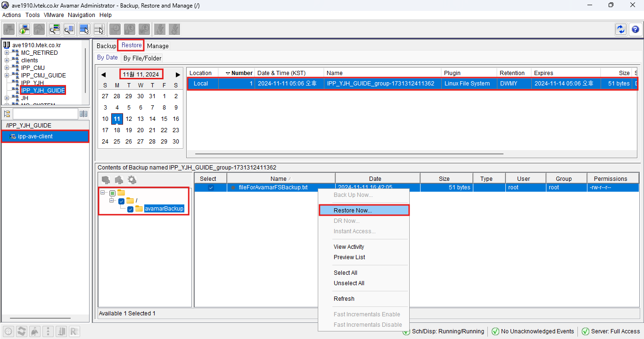Uncheck fileForAvamarFSBackup.txt select checkbox
The image size is (644, 339).
point(211,187)
